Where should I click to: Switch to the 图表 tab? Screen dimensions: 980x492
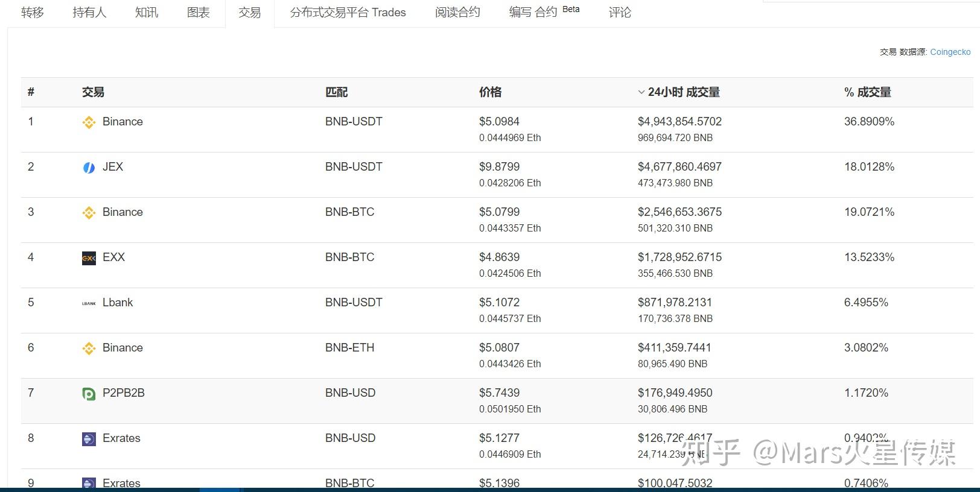point(199,12)
